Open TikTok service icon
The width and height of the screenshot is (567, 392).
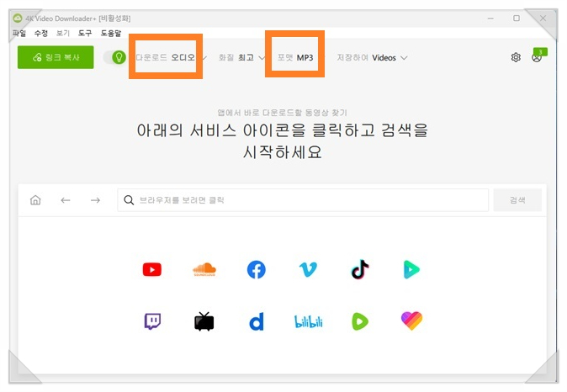[x=360, y=269]
